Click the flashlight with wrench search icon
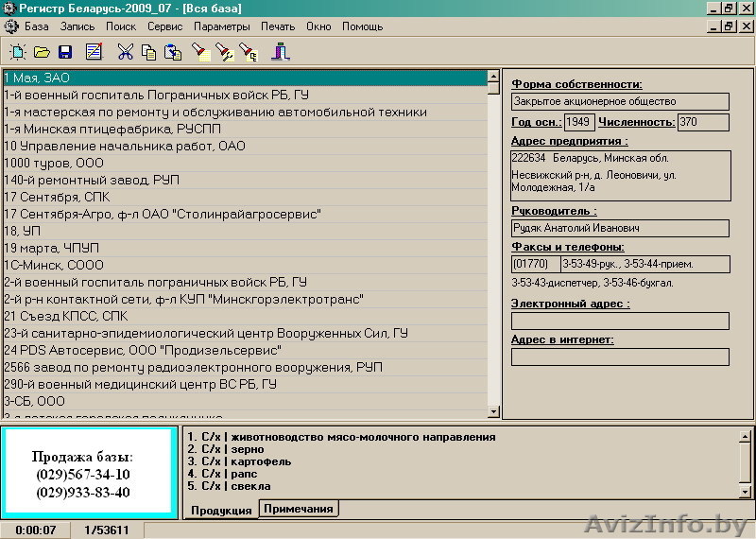Viewport: 756px width, 539px height. (x=224, y=52)
